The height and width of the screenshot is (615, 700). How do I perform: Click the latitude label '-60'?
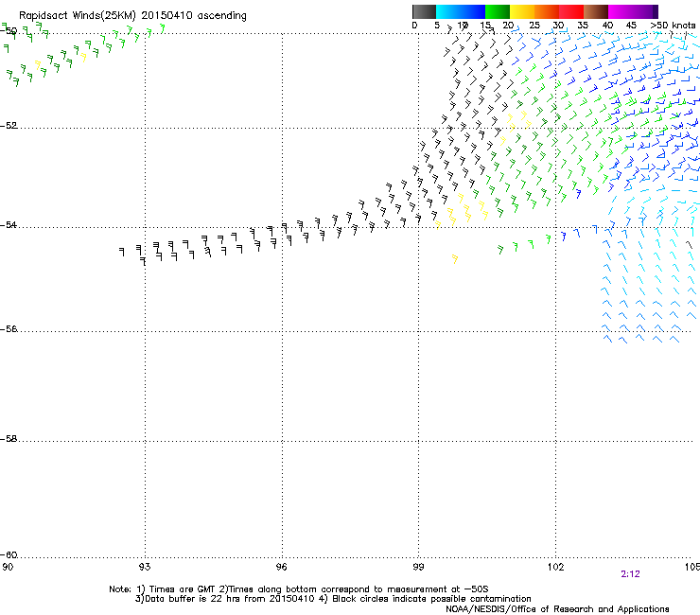pos(9,555)
